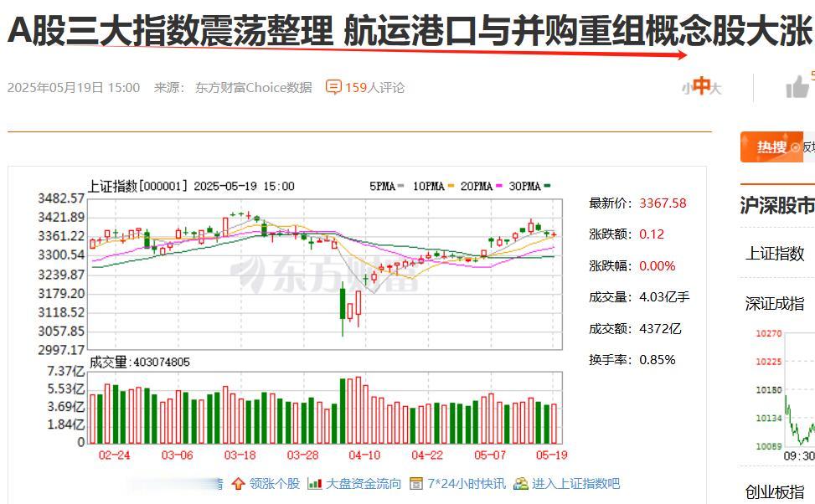Click the 成交额 value 4372亿
This screenshot has width=815, height=504.
pos(660,329)
